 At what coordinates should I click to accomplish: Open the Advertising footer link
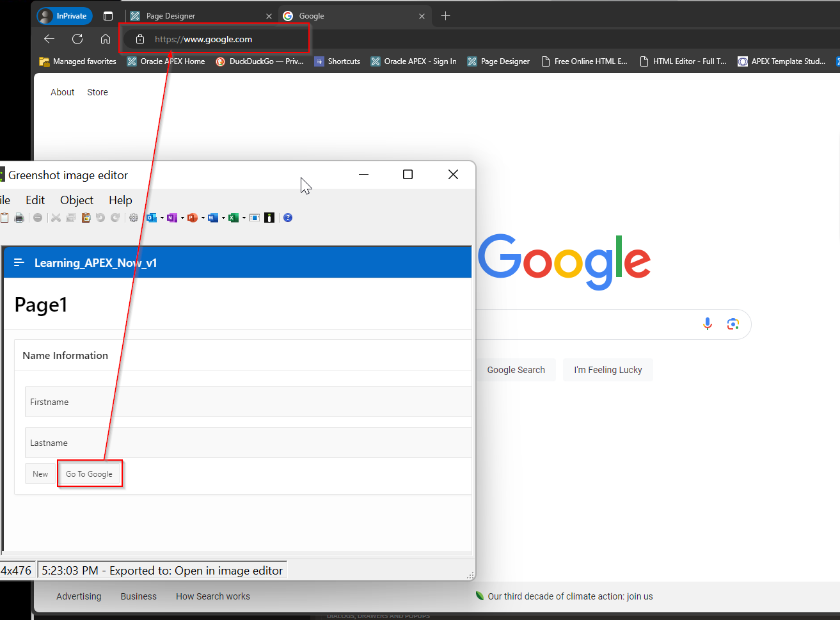click(x=79, y=596)
